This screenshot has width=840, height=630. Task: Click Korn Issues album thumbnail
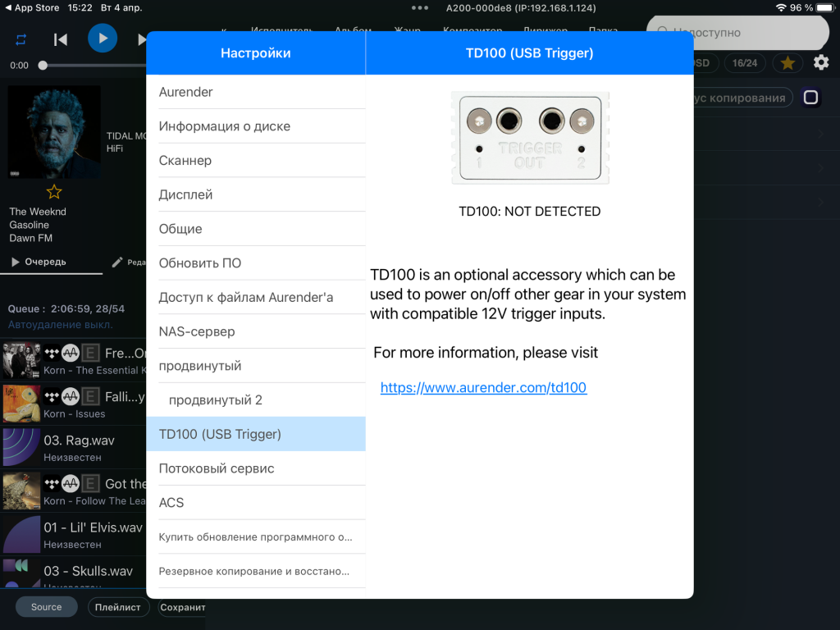[21, 404]
